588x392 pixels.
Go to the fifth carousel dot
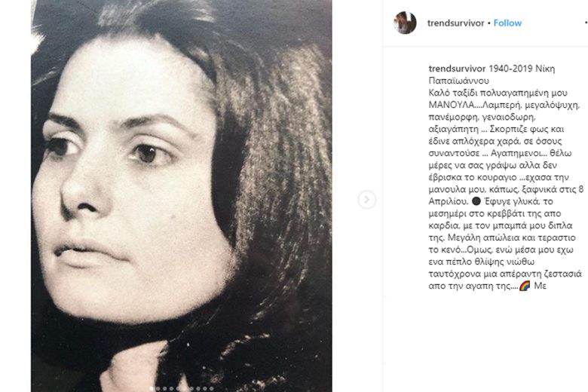pos(178,389)
